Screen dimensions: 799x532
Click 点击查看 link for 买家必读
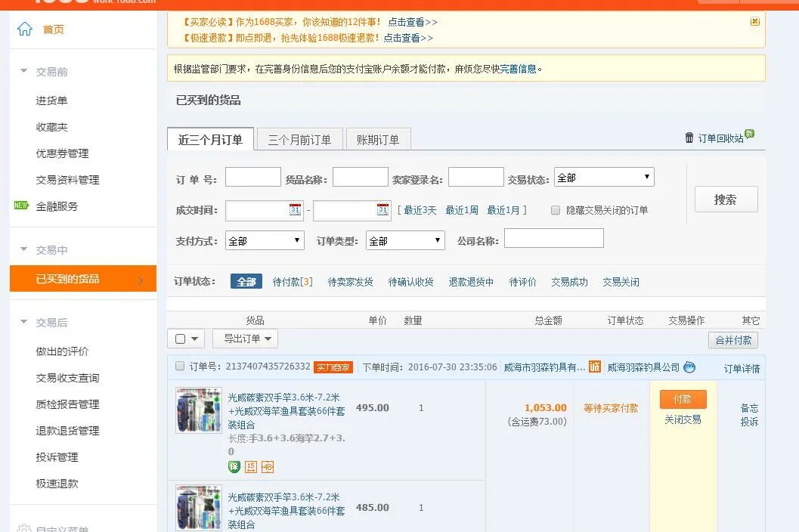(x=413, y=22)
